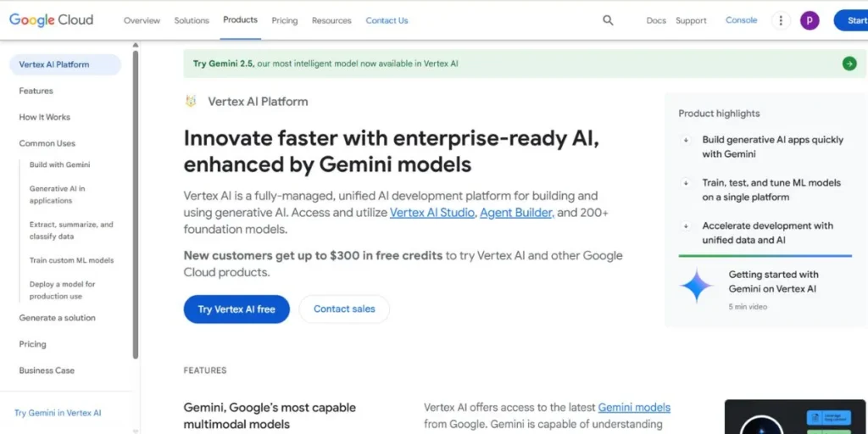Click the 'Innovate faster with enterprise-ready AI' headline
Screen dimensions: 868x434
coord(392,151)
